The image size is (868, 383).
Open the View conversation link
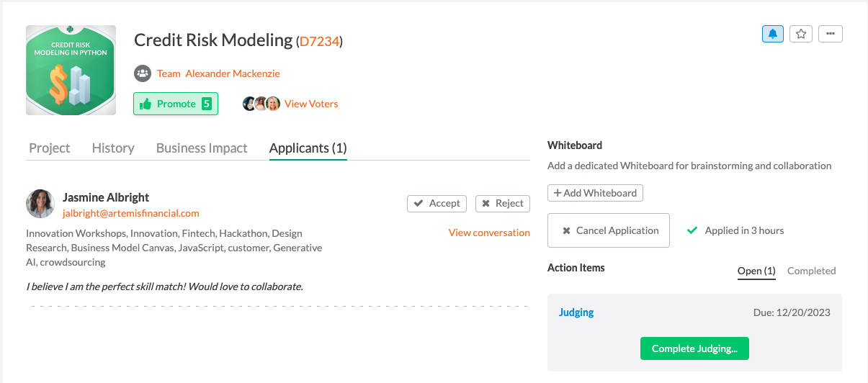point(489,233)
